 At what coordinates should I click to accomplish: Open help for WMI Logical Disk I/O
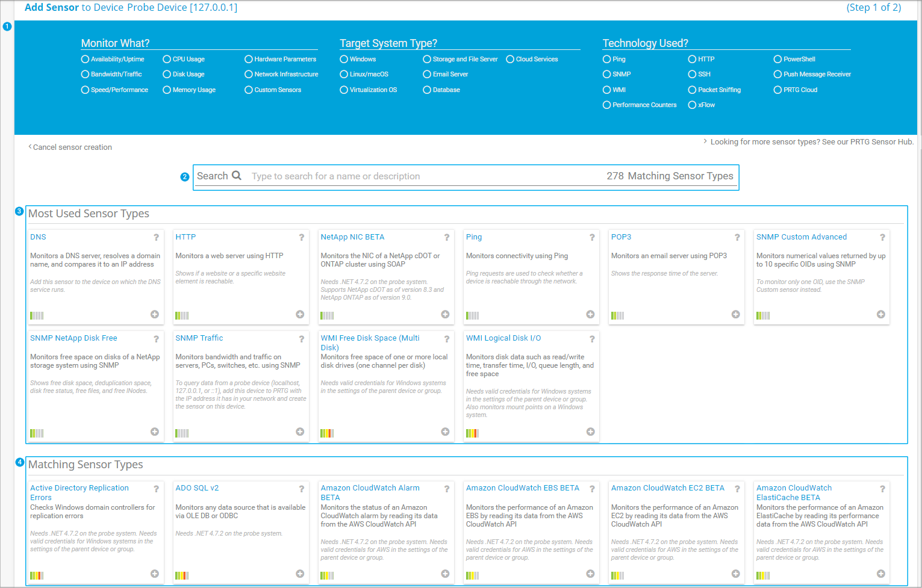tap(592, 339)
